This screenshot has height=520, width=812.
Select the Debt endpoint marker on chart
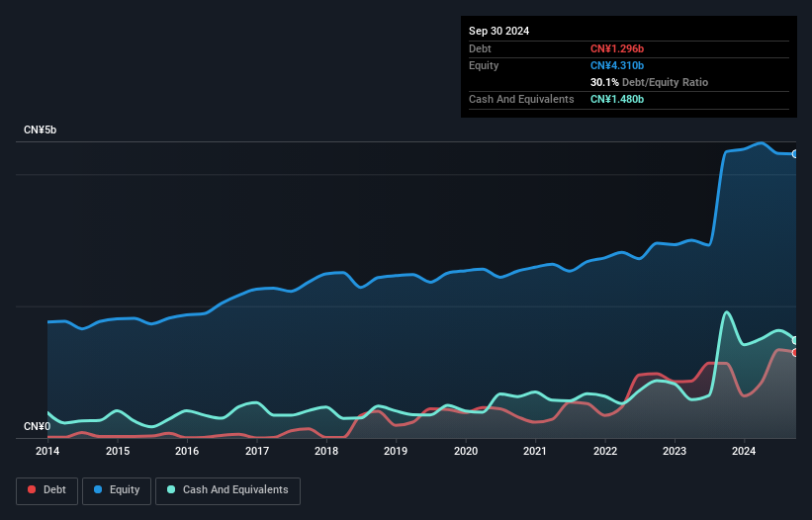795,352
